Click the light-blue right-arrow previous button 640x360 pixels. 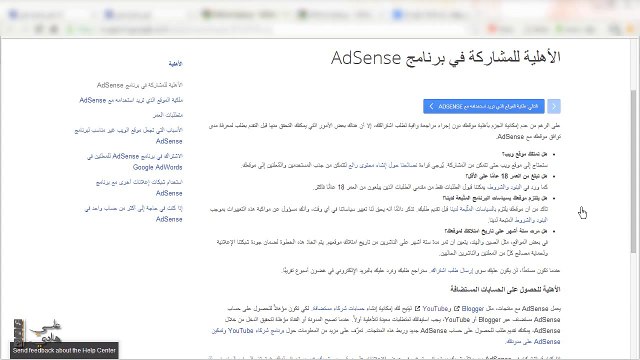click(x=554, y=107)
